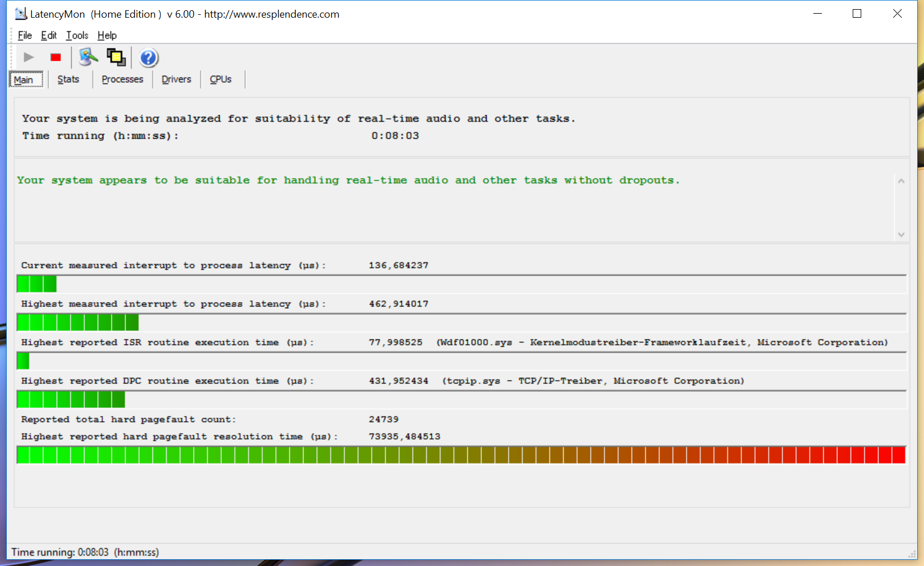The height and width of the screenshot is (566, 924).
Task: Switch to the Stats tab
Action: click(x=68, y=79)
